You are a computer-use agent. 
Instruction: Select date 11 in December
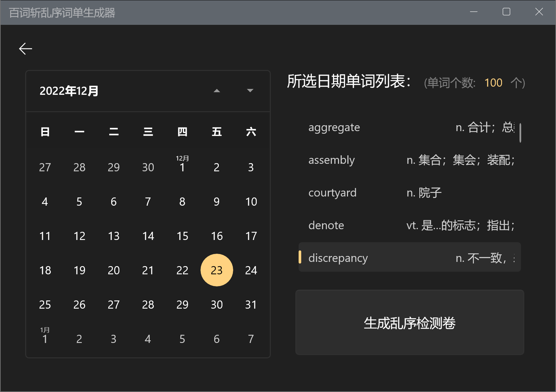45,236
